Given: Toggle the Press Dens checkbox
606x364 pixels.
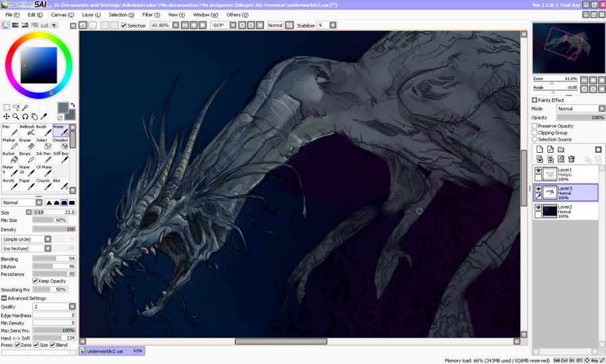Looking at the screenshot, I should pos(18,345).
